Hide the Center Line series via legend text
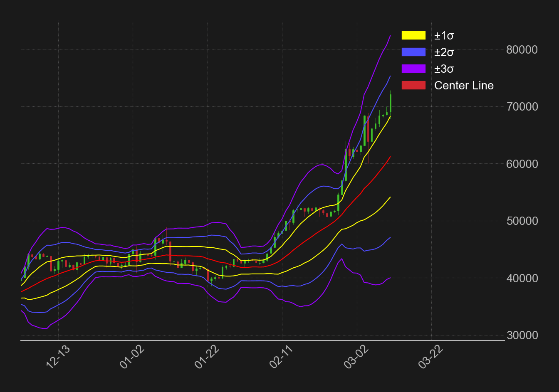 click(464, 86)
